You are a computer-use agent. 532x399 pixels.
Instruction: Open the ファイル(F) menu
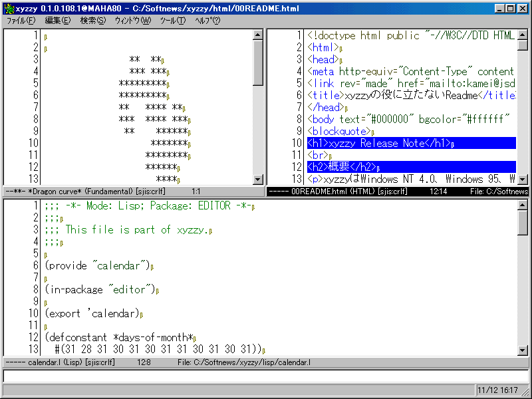click(21, 21)
